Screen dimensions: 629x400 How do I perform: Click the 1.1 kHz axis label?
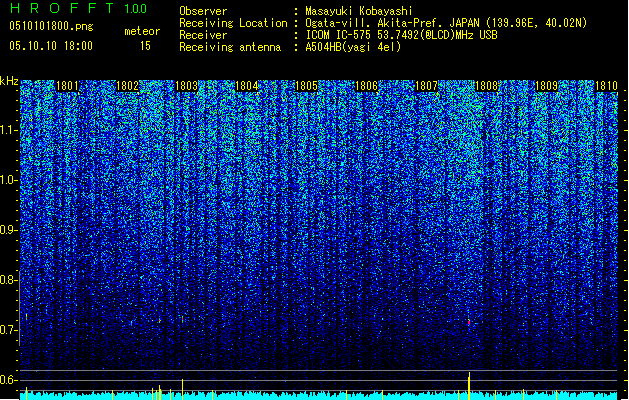9,130
